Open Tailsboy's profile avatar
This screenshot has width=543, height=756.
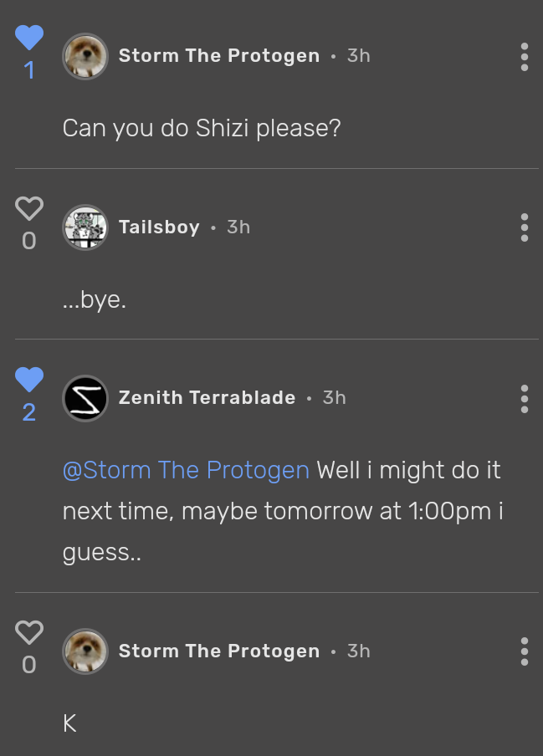(x=85, y=227)
